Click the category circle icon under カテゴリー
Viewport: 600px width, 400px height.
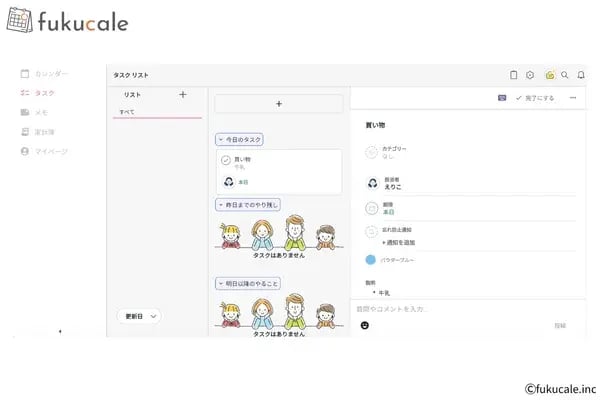click(x=372, y=153)
